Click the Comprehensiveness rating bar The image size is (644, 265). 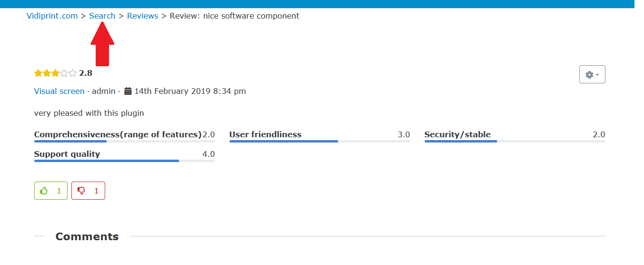point(124,141)
